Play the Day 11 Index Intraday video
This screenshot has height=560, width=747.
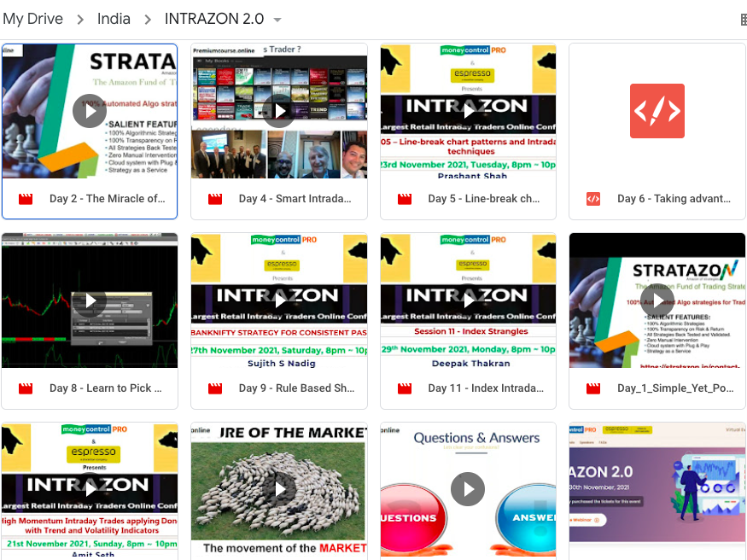pyautogui.click(x=468, y=300)
